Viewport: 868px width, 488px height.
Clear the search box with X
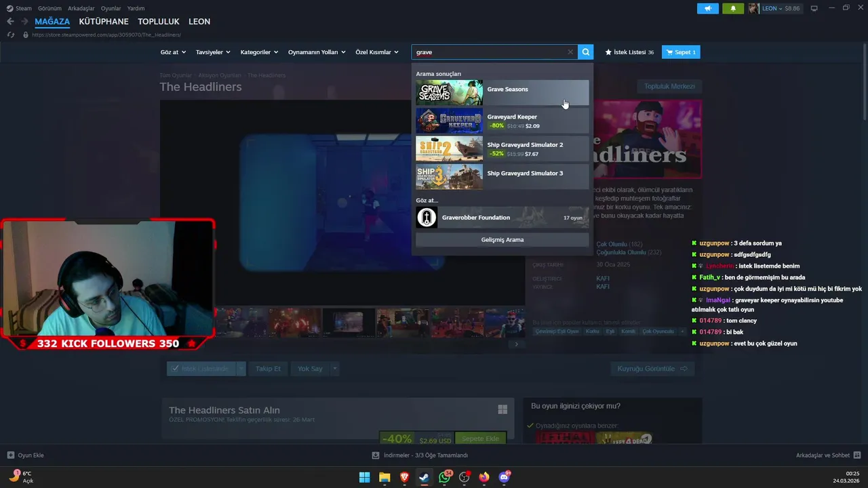(x=570, y=52)
